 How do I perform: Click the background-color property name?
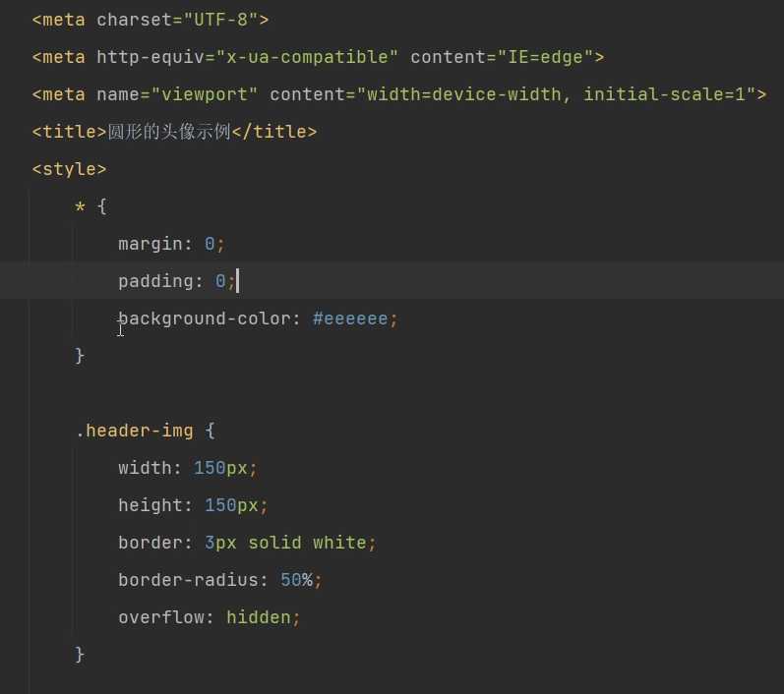(205, 318)
